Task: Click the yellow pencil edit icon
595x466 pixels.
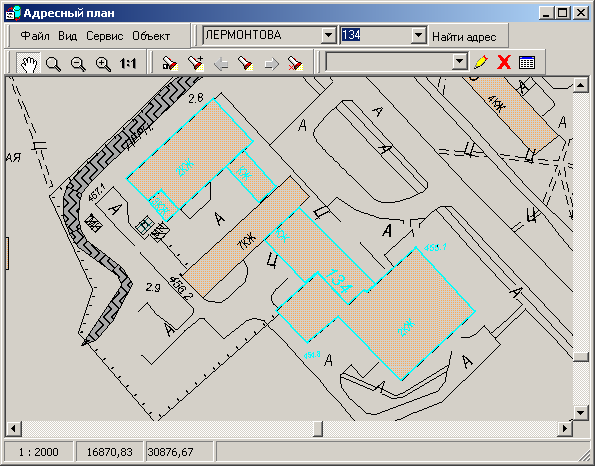Action: [x=481, y=62]
